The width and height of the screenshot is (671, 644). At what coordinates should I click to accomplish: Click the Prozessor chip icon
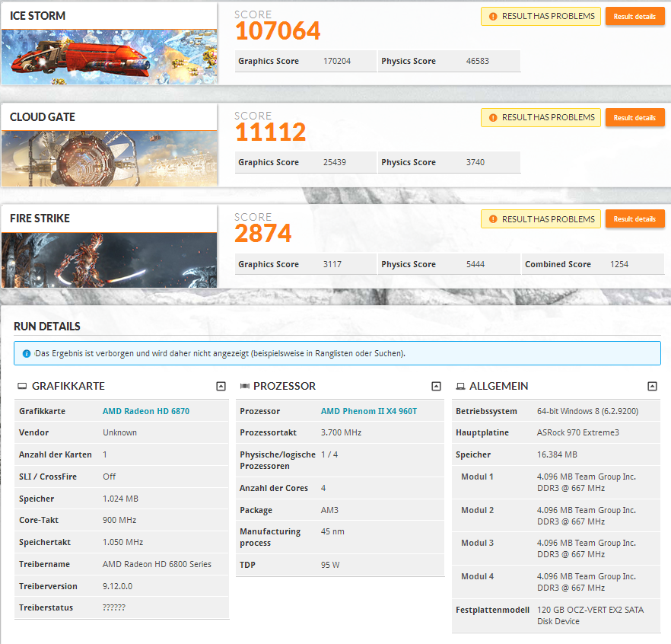[245, 386]
